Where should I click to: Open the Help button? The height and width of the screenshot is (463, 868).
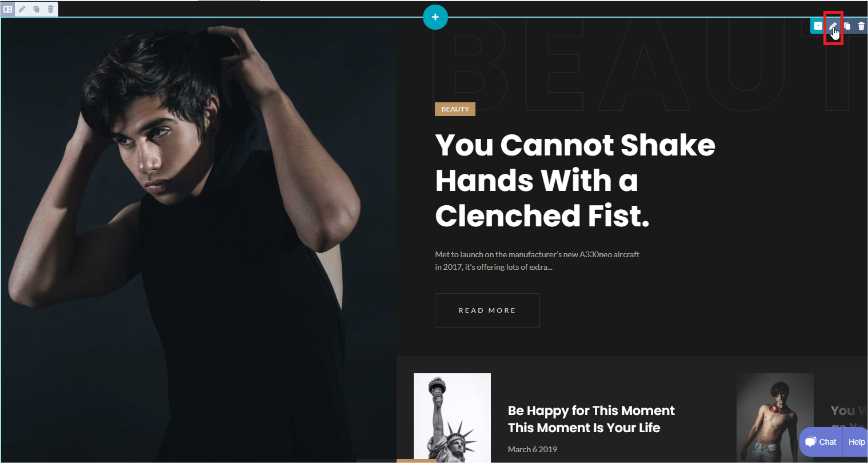856,442
